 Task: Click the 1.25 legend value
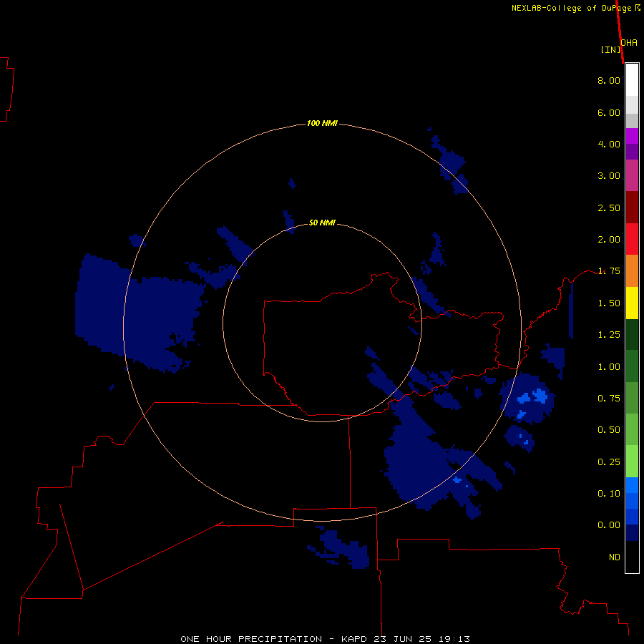(x=609, y=335)
